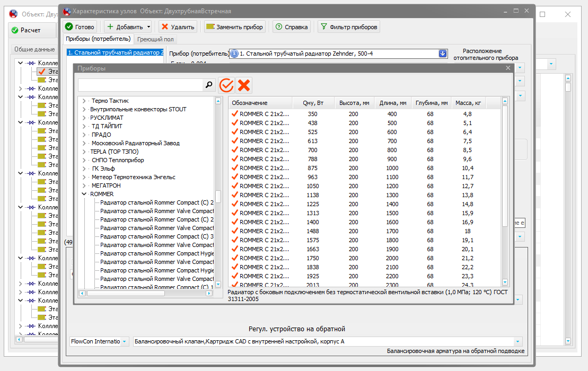The height and width of the screenshot is (371, 588).
Task: Select СНПО Теплоприбор manufacturer
Action: coord(118,160)
